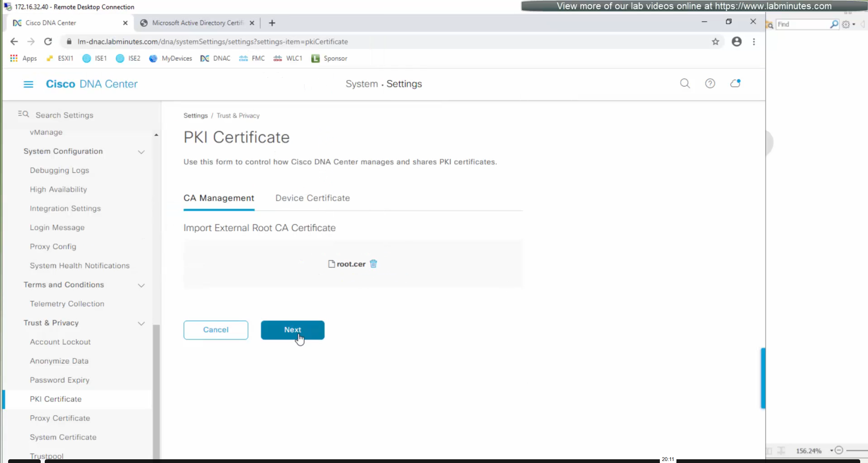Open the Settings breadcrumb link
Viewport: 868px width, 463px height.
click(x=195, y=116)
